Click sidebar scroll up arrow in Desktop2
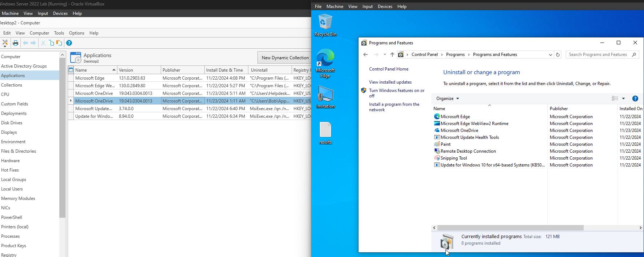The height and width of the screenshot is (257, 644). (x=63, y=55)
